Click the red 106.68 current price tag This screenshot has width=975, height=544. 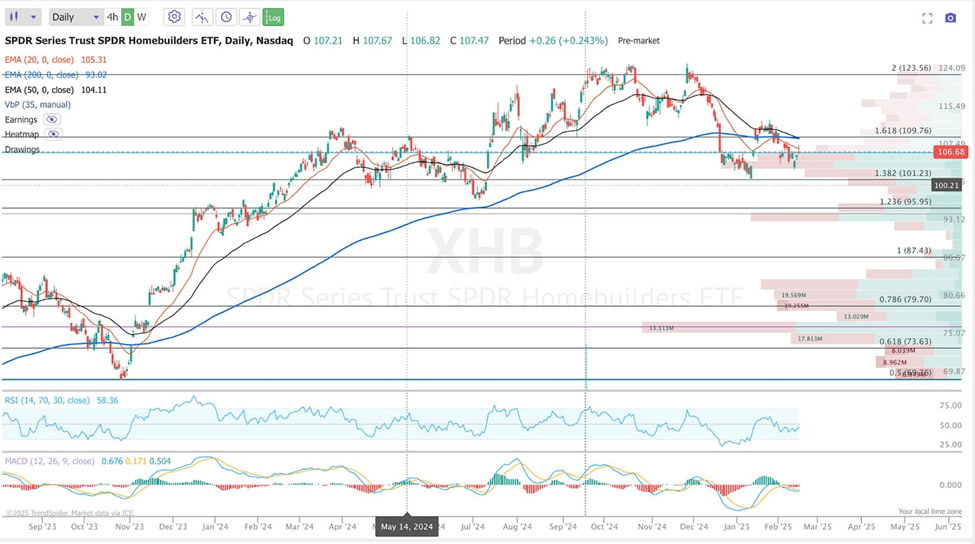951,152
